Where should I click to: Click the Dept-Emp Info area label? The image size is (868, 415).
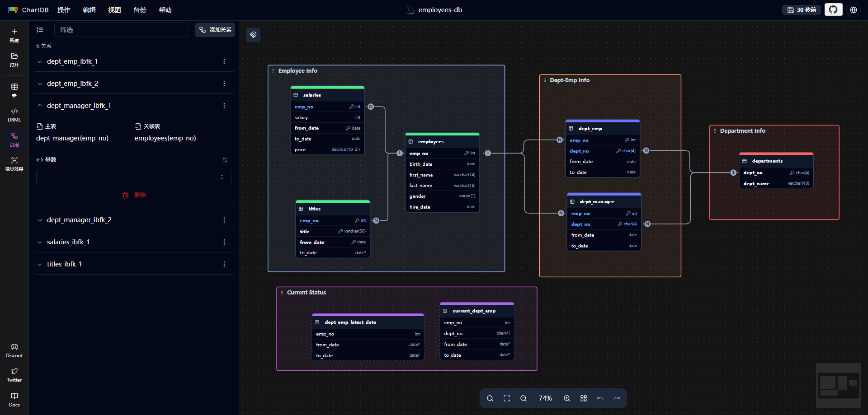570,80
